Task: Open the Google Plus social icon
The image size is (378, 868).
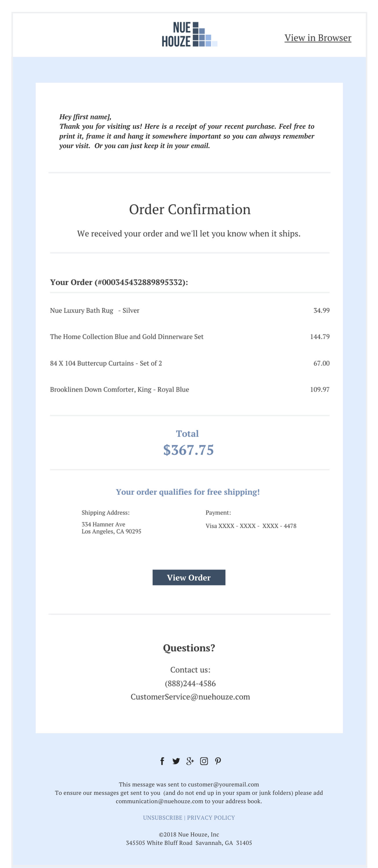Action: (x=190, y=761)
